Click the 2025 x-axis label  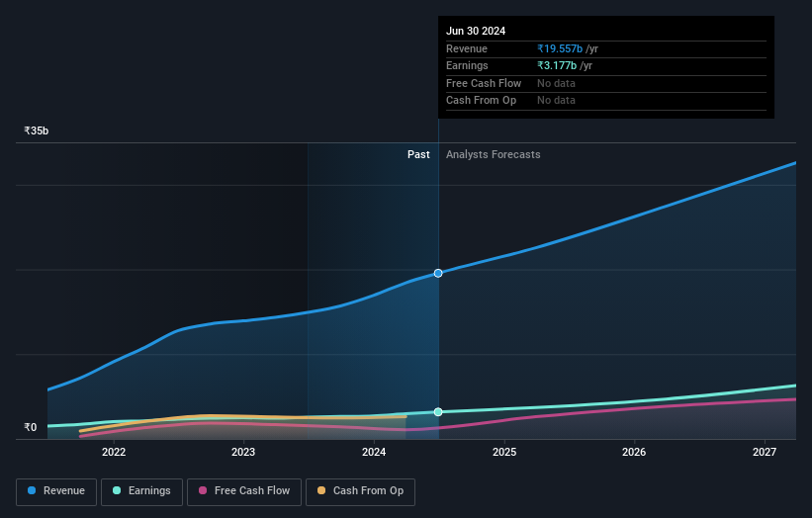504,453
